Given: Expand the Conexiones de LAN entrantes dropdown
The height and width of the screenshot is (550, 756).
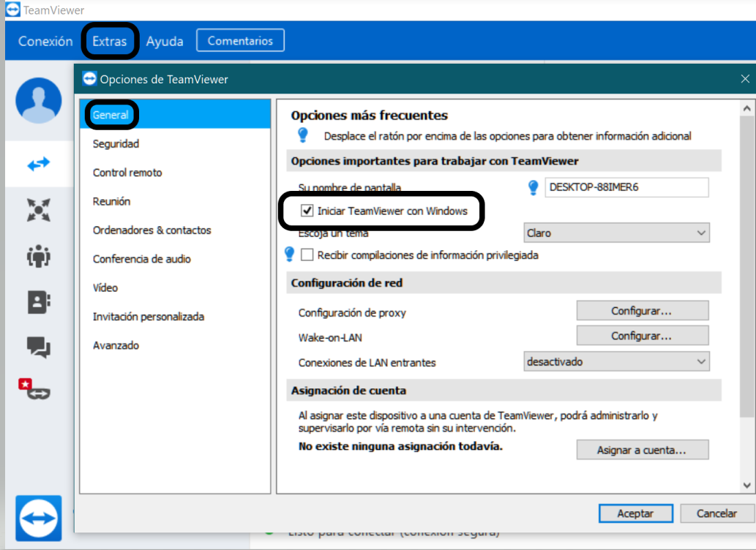Looking at the screenshot, I should coord(616,361).
